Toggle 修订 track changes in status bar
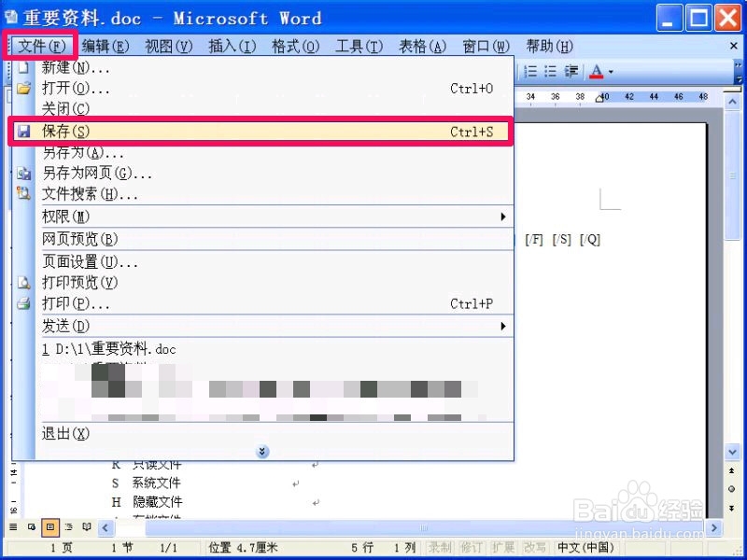Image resolution: width=747 pixels, height=560 pixels. (471, 547)
